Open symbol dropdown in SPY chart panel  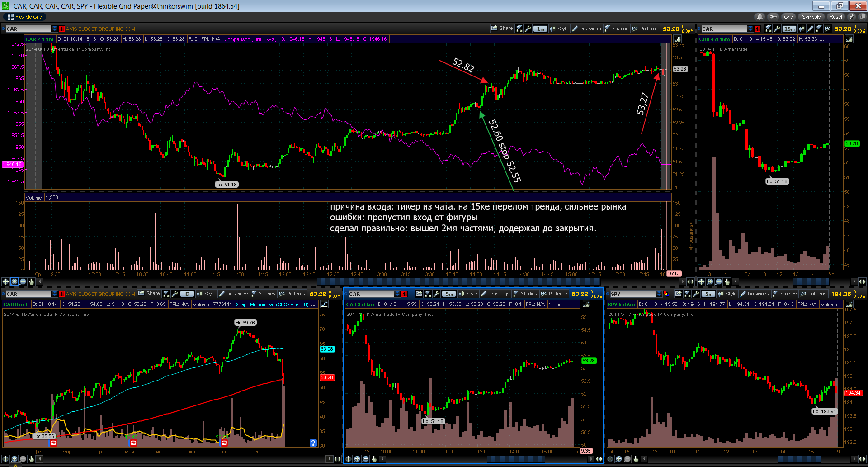point(659,294)
